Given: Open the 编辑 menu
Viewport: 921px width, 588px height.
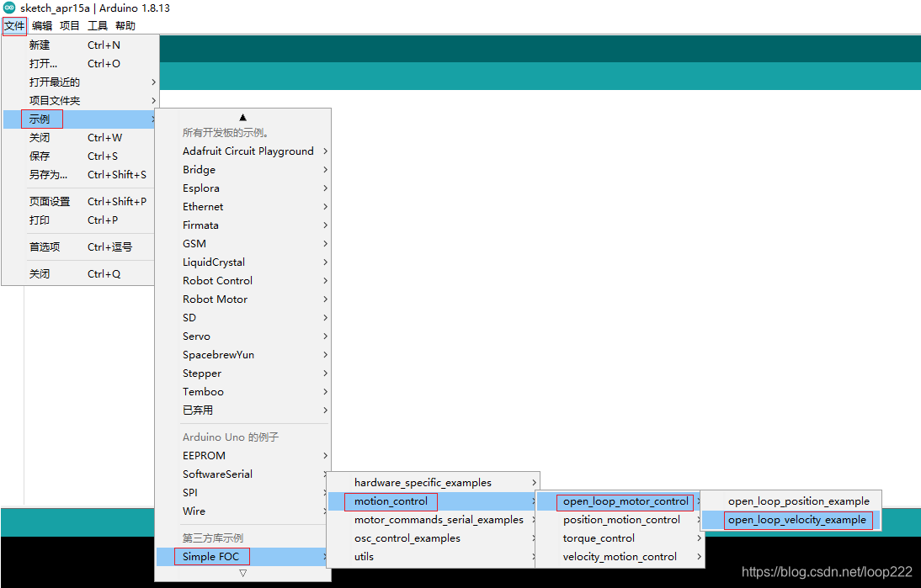Looking at the screenshot, I should (x=42, y=26).
